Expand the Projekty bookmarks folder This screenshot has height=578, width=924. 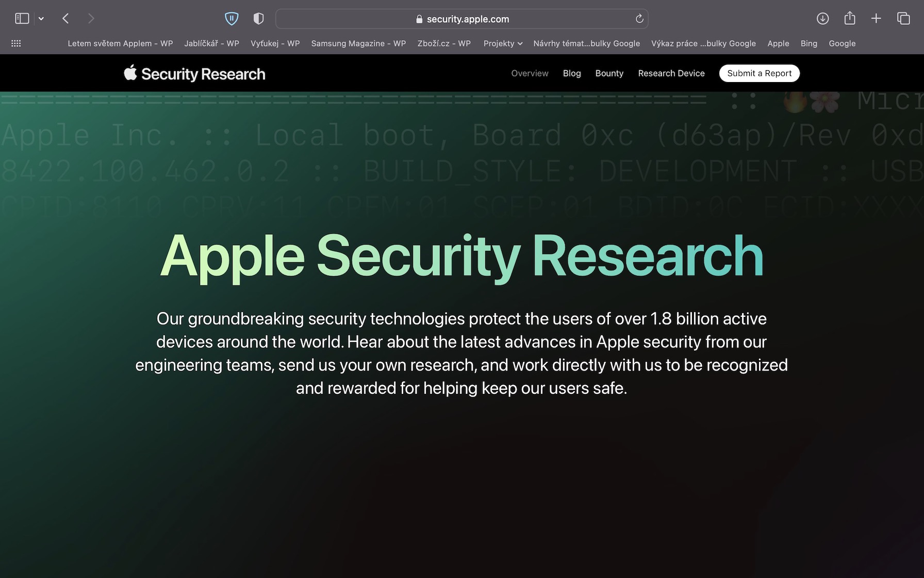503,43
